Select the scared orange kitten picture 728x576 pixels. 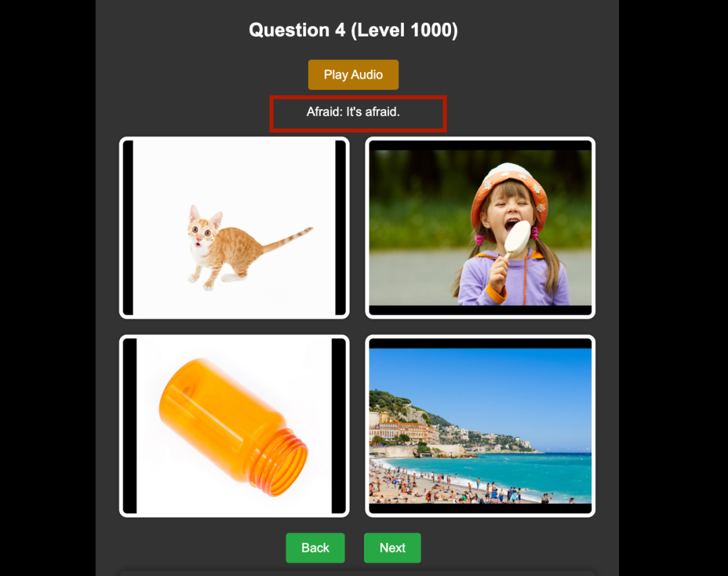click(x=235, y=228)
